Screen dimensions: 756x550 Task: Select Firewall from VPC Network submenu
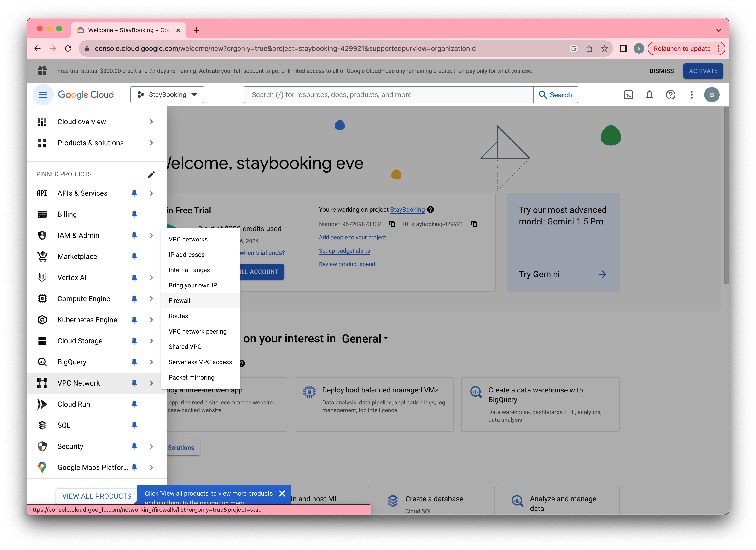pyautogui.click(x=180, y=300)
